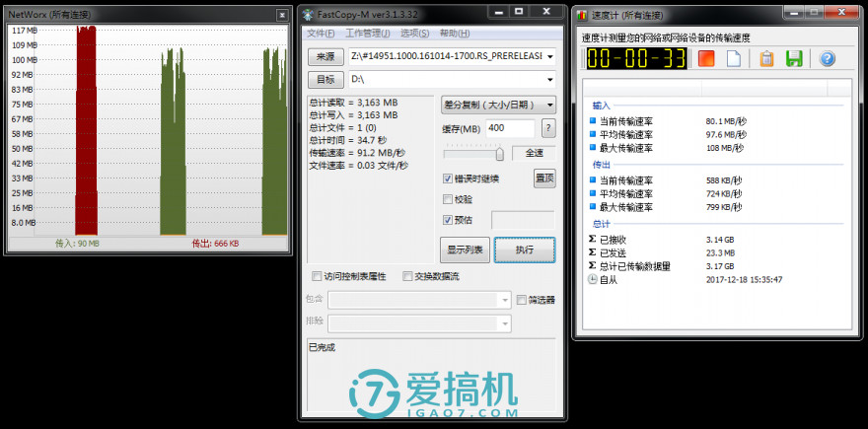Click the 来源 source button

coord(325,56)
